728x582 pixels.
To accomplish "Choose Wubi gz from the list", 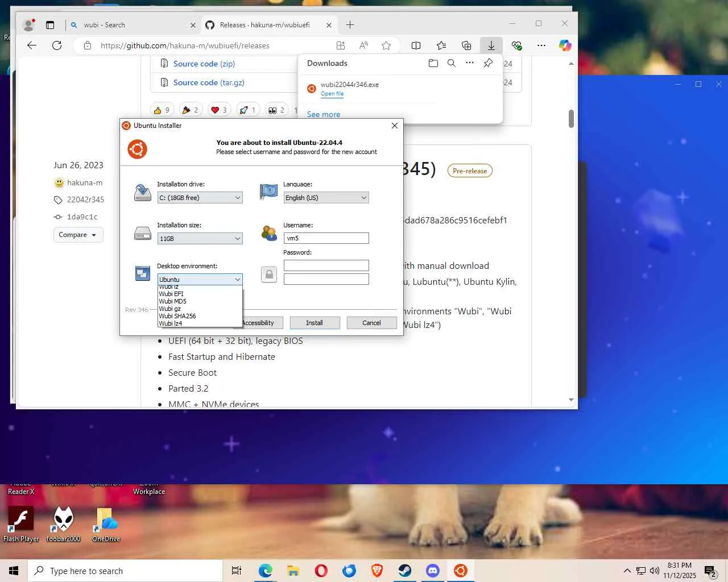I will (x=200, y=309).
